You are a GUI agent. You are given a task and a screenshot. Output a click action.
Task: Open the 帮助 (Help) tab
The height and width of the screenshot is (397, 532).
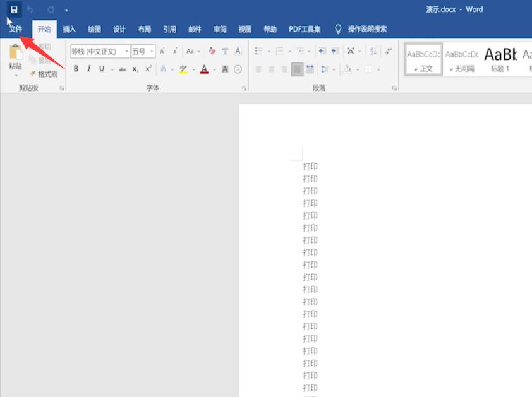270,29
